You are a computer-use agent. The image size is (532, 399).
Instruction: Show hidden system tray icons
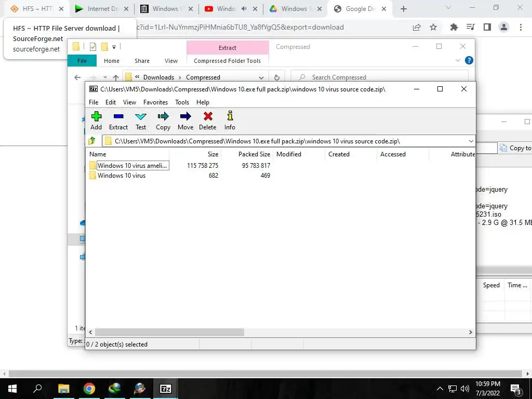coord(440,389)
